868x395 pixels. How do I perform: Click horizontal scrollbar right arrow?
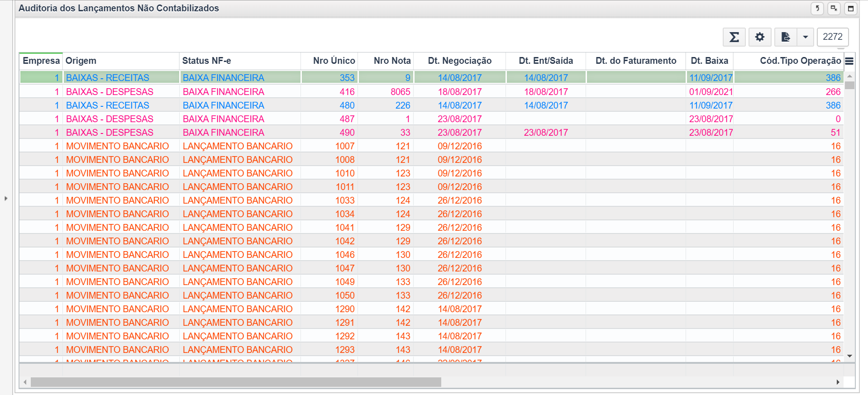click(x=838, y=382)
